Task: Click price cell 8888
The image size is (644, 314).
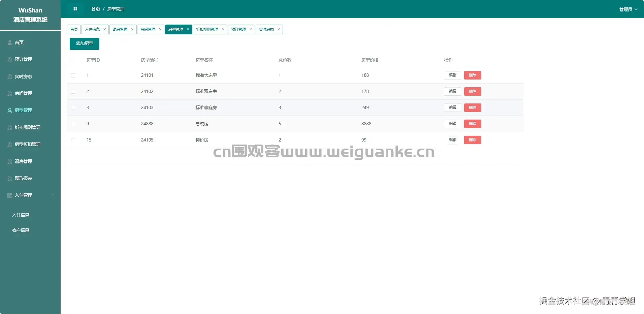Action: point(366,124)
